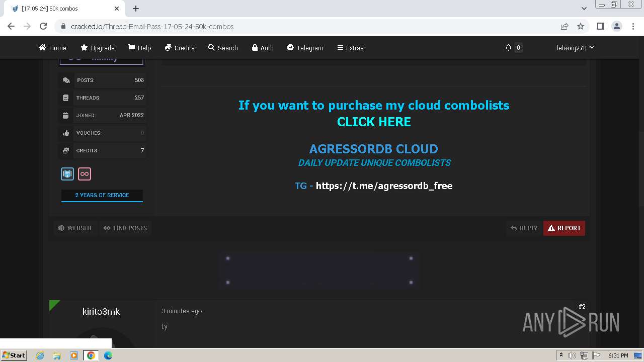
Task: Open the Home menu item
Action: [x=52, y=48]
